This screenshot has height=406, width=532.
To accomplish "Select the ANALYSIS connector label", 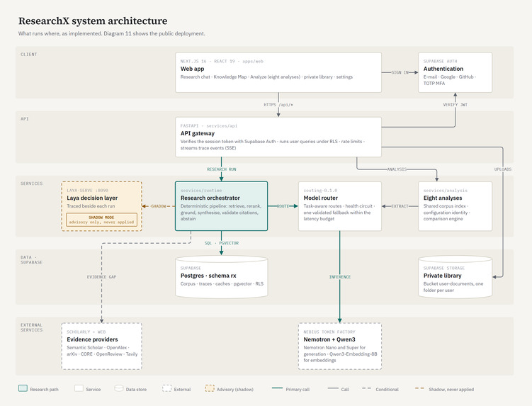I will 397,169.
